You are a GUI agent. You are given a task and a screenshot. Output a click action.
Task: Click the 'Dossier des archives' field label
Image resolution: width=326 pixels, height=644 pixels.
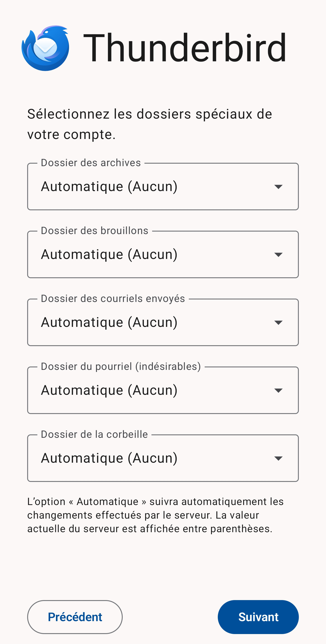pyautogui.click(x=91, y=163)
